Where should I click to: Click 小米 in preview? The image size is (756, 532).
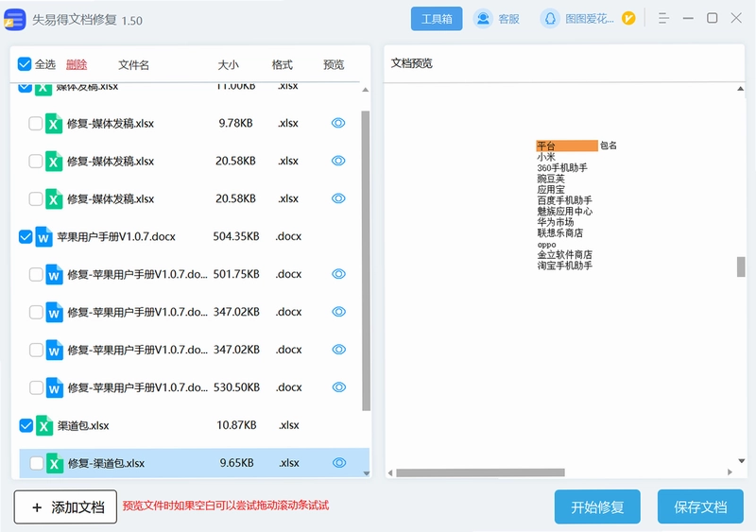click(x=546, y=157)
